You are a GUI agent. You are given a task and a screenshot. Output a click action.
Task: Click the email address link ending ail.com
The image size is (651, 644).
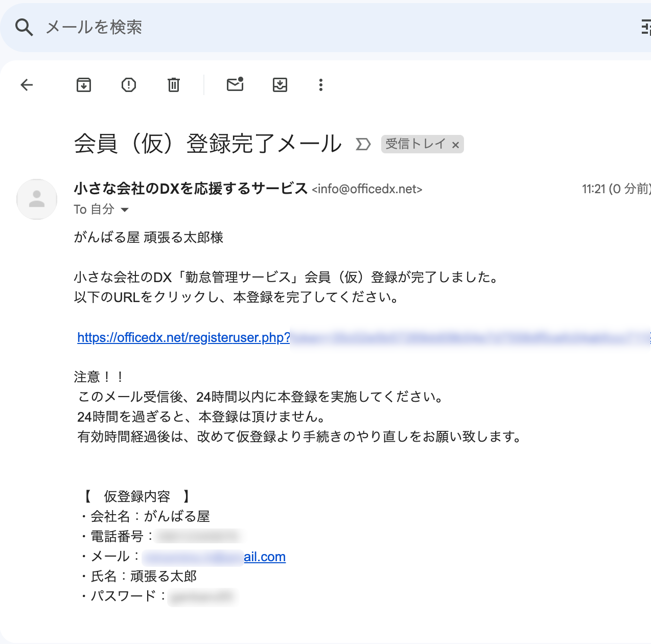click(264, 557)
